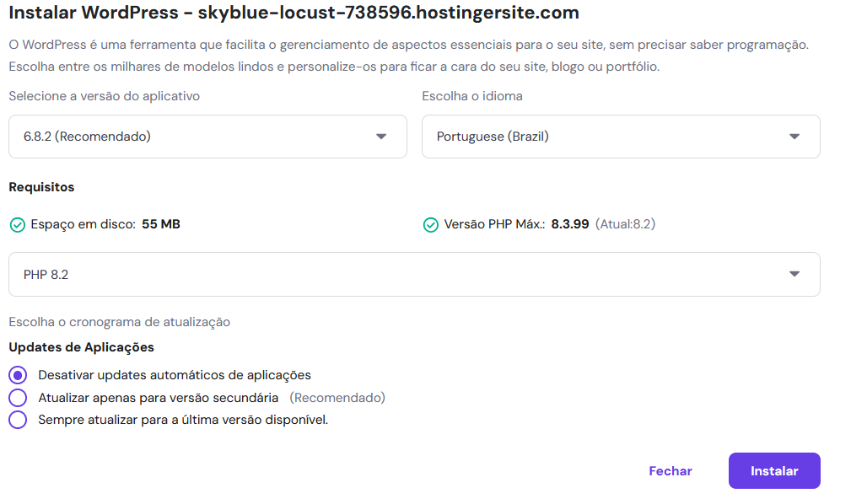Click the (Atual:8.2) current PHP text
The width and height of the screenshot is (851, 504).
click(626, 225)
